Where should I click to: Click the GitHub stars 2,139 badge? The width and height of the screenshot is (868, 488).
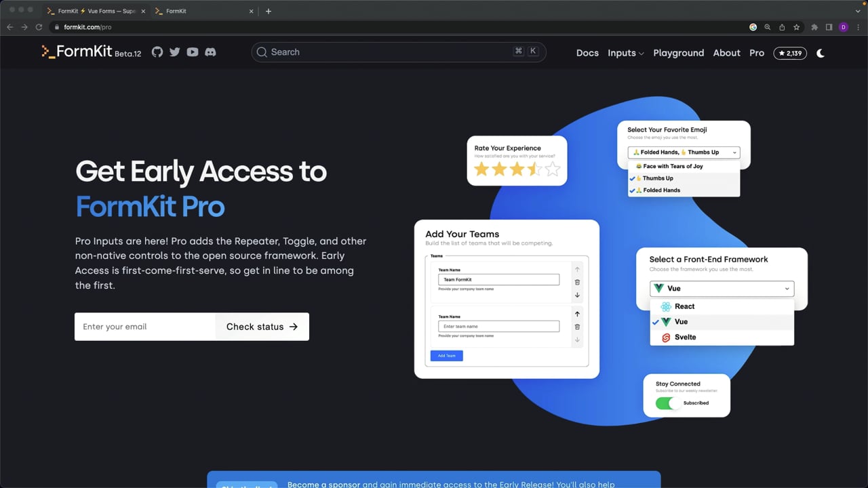(790, 53)
